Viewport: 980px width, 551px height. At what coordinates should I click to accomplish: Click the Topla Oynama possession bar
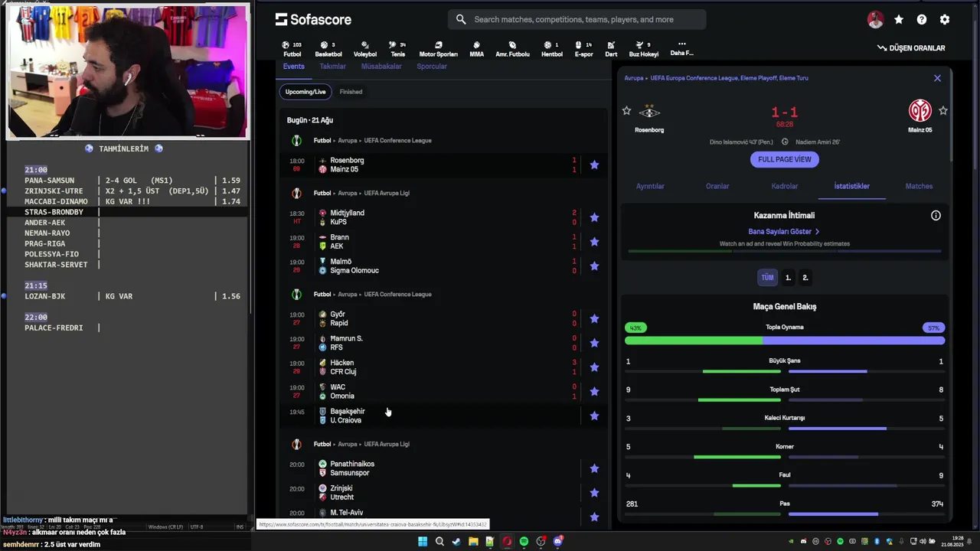point(785,341)
